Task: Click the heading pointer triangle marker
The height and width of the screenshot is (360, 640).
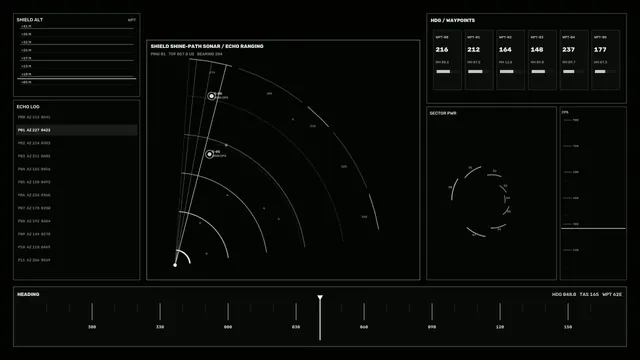Action: [x=320, y=298]
